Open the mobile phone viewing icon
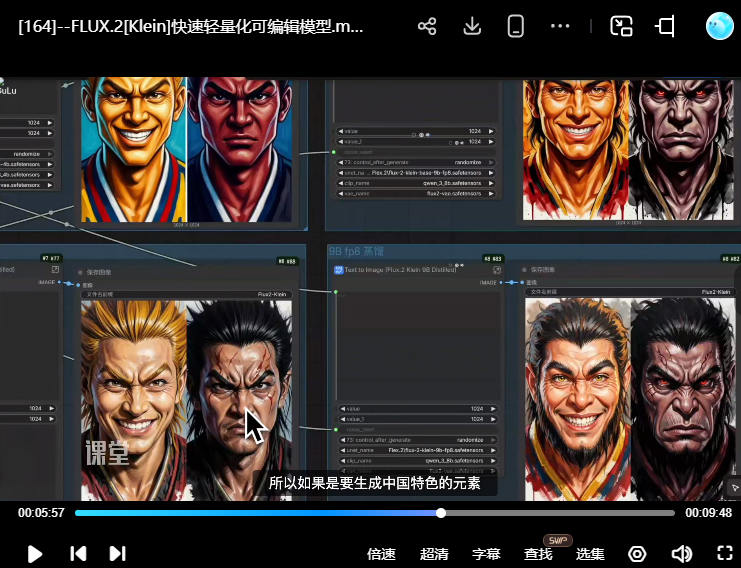Viewport: 741px width, 568px height. point(516,27)
